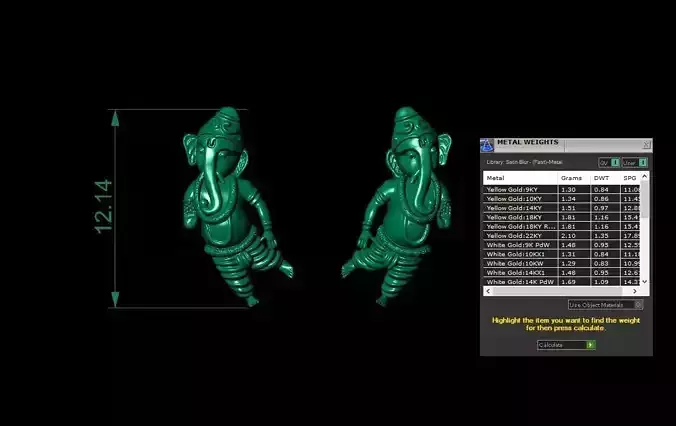Select the right Ganesha 3D model
Screen dimensions: 676x426
tap(397, 206)
